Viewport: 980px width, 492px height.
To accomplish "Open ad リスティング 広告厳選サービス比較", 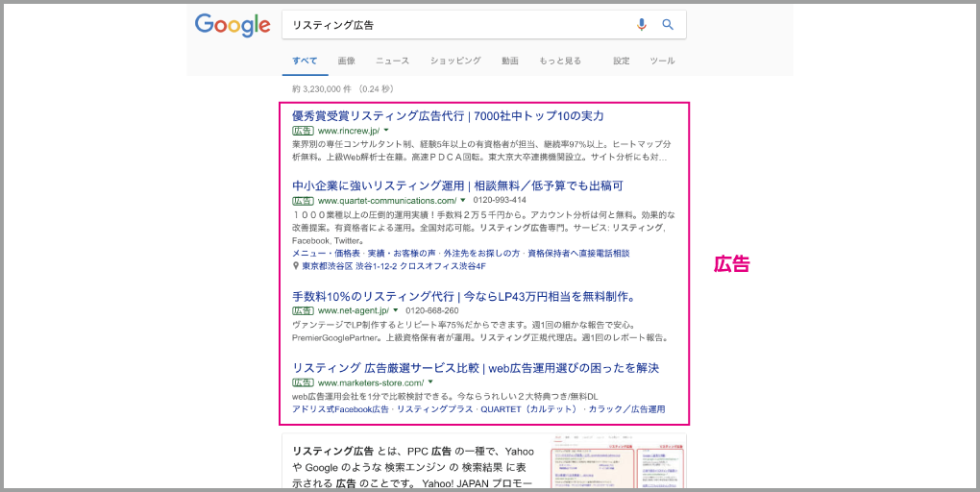I will [476, 368].
